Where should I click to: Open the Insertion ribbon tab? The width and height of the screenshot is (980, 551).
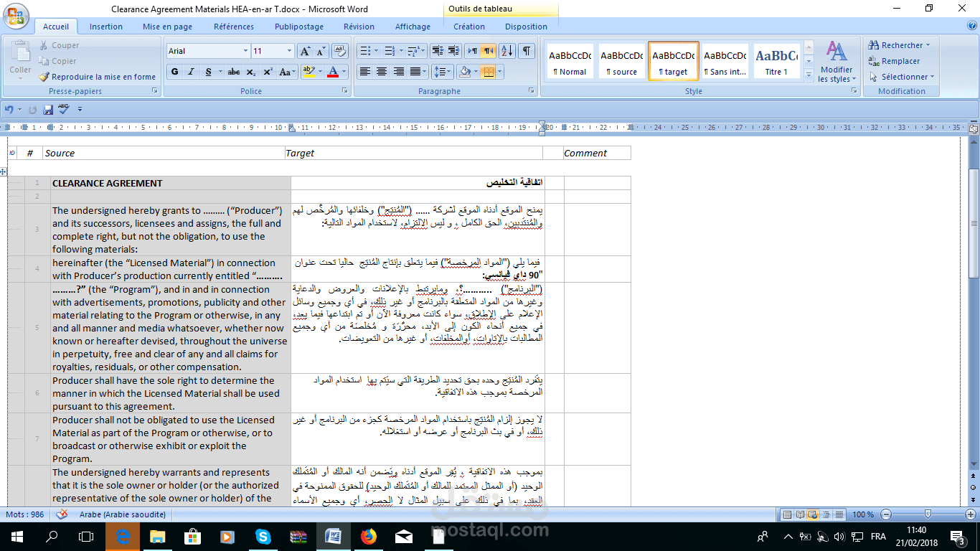tap(106, 27)
